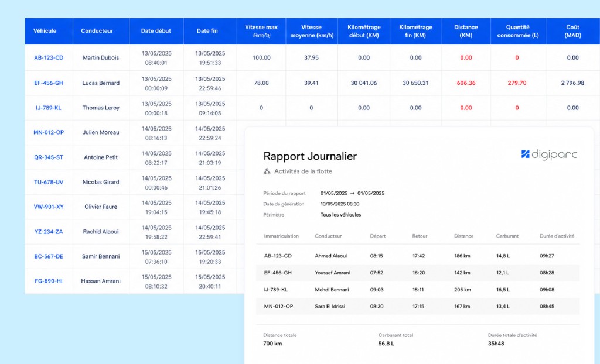This screenshot has height=364, width=600.
Task: Select driver name Thomas Leroy
Action: pyautogui.click(x=101, y=108)
